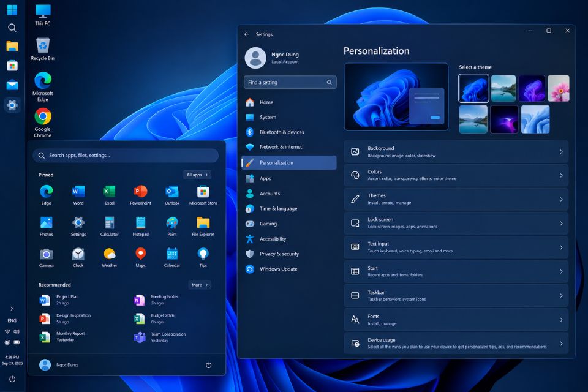This screenshot has height=392, width=588.
Task: Open Text input settings row
Action: 456,247
